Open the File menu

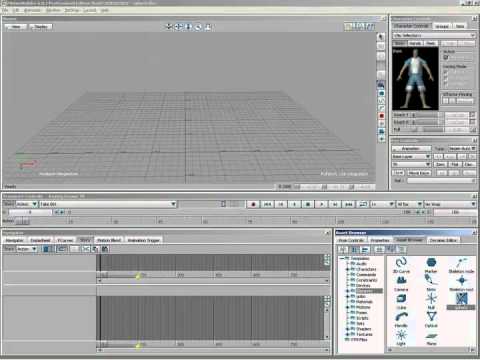(6, 10)
